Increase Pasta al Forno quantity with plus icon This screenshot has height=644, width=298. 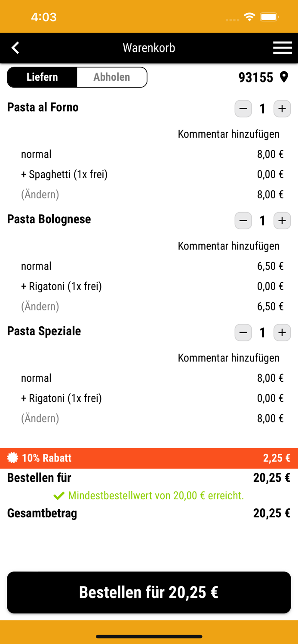282,109
